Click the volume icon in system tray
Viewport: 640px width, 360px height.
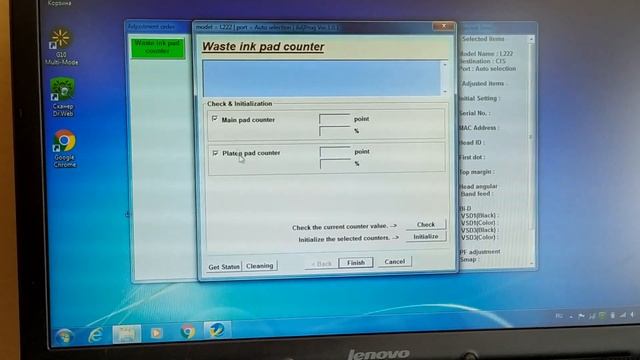pyautogui.click(x=632, y=315)
